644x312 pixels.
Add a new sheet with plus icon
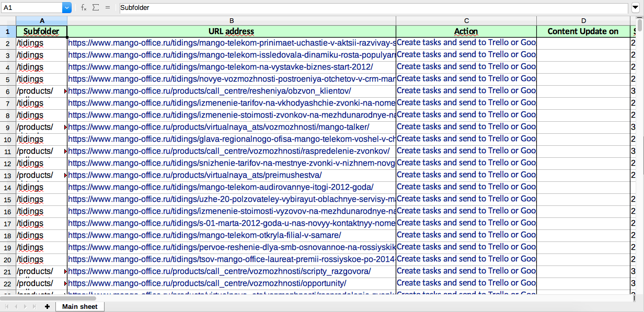(48, 306)
